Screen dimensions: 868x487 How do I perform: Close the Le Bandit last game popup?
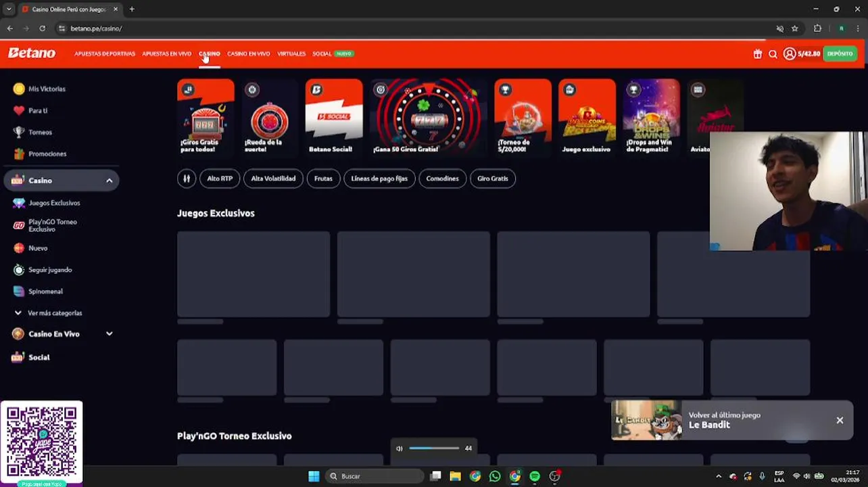(x=840, y=420)
